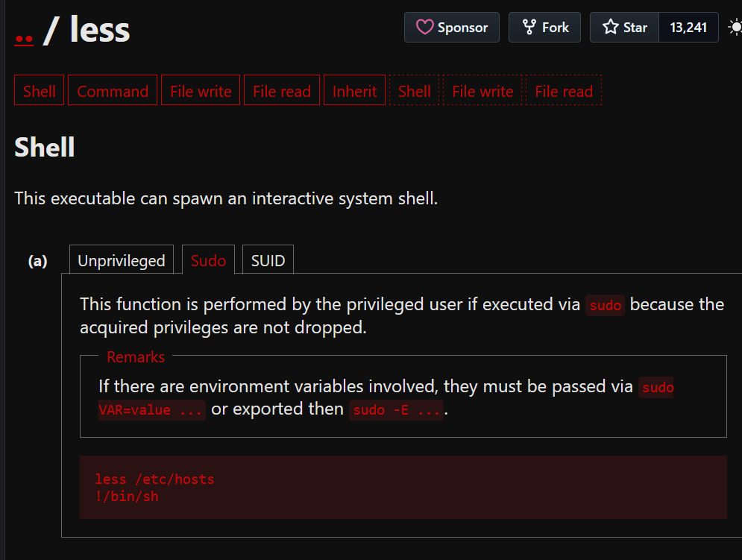This screenshot has width=742, height=560.
Task: Switch to the SUID tab
Action: click(x=268, y=260)
